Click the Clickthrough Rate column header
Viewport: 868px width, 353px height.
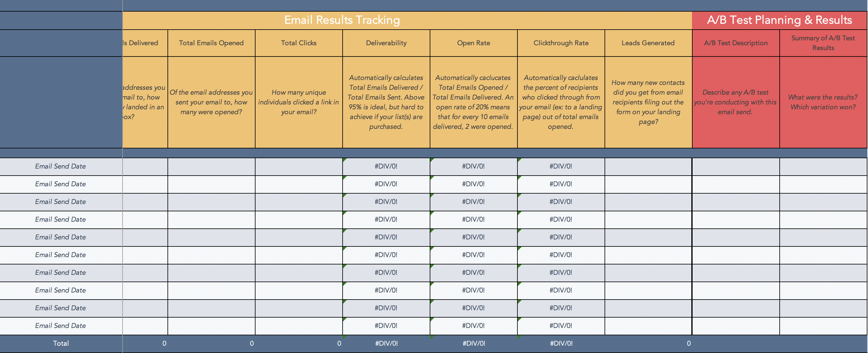(x=561, y=43)
